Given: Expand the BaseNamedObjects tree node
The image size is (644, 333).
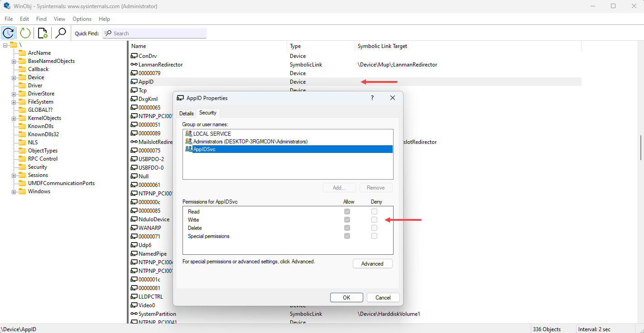Looking at the screenshot, I should 14,62.
